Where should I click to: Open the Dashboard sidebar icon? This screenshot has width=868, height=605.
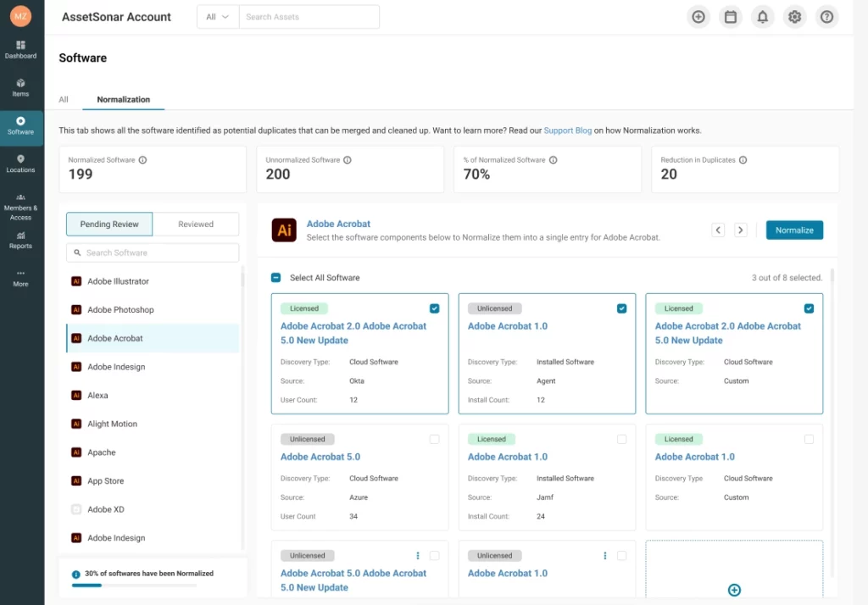coord(21,49)
